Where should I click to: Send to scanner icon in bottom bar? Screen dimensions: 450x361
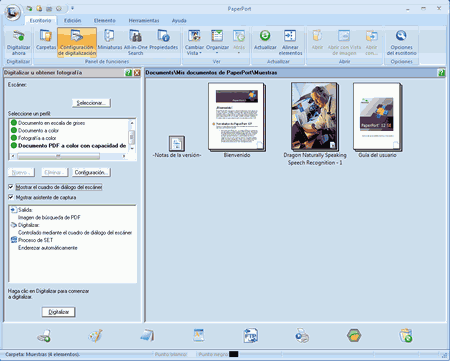tap(44, 336)
